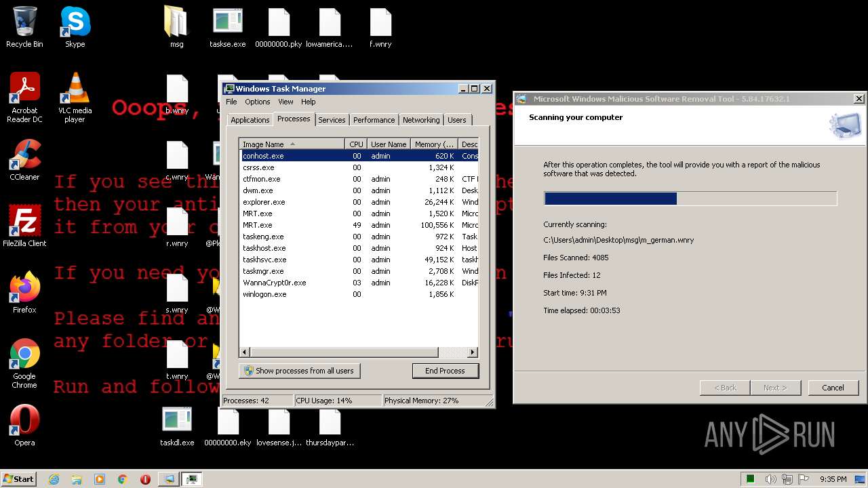Sort processes by CPU column
The width and height of the screenshot is (868, 488).
tap(356, 144)
